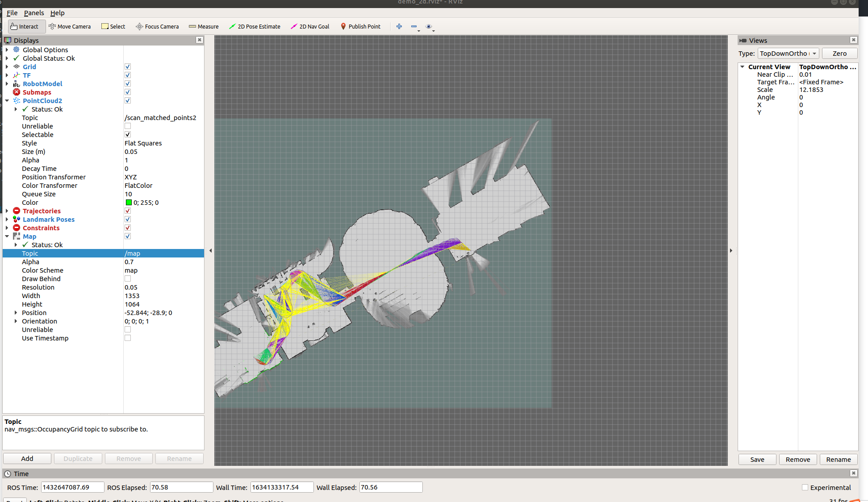Open the view Type dropdown
This screenshot has height=502, width=868.
(x=788, y=54)
